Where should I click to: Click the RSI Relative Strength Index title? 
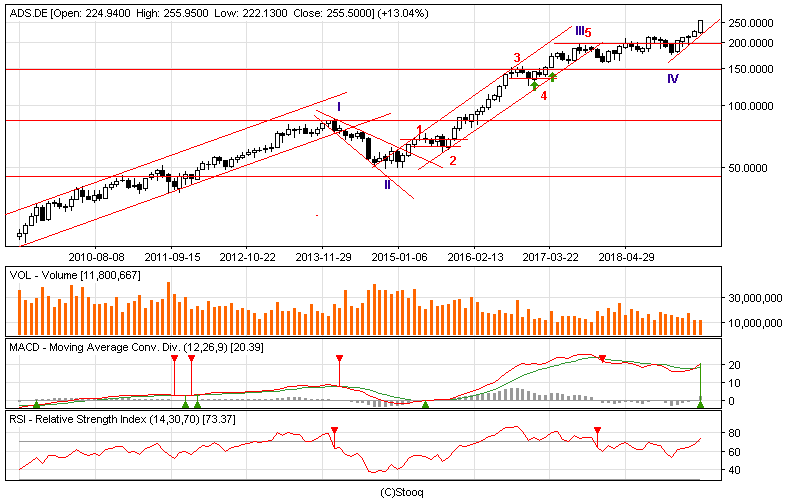(122, 420)
